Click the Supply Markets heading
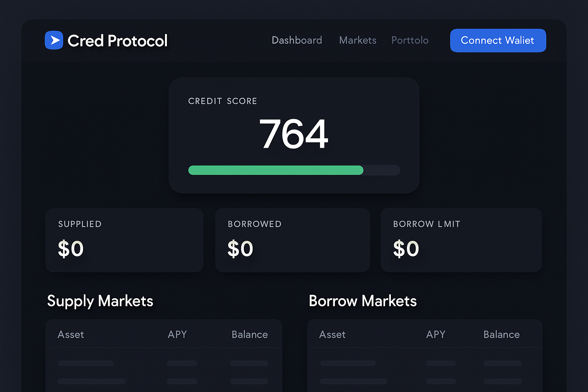Screen dimensions: 588x392 point(100,301)
